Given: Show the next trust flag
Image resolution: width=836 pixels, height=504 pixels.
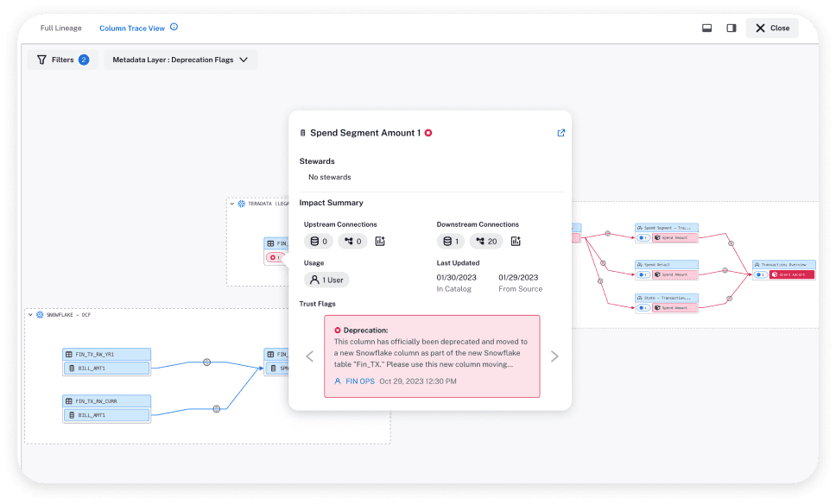Looking at the screenshot, I should [x=554, y=356].
